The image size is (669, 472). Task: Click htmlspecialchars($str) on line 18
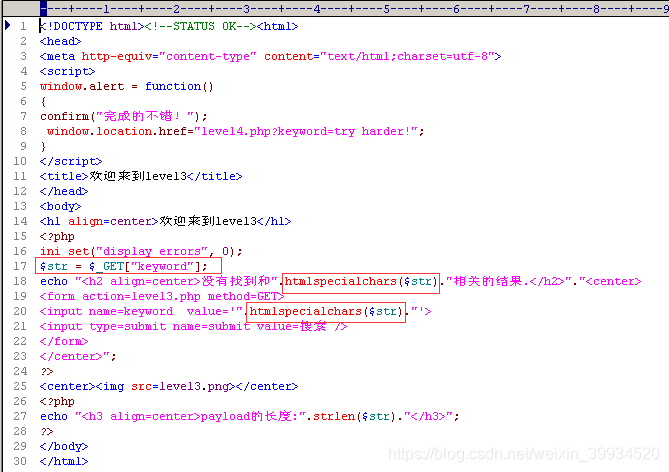[361, 282]
